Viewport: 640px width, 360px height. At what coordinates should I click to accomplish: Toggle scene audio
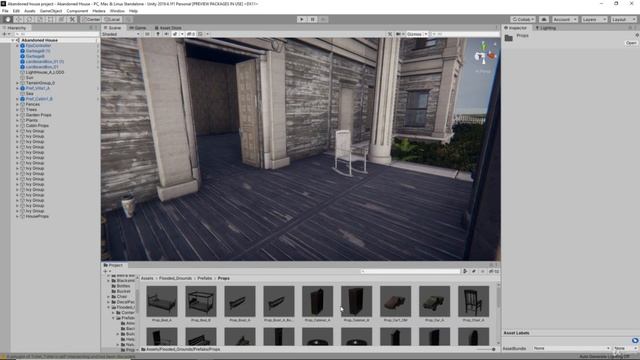(x=167, y=34)
